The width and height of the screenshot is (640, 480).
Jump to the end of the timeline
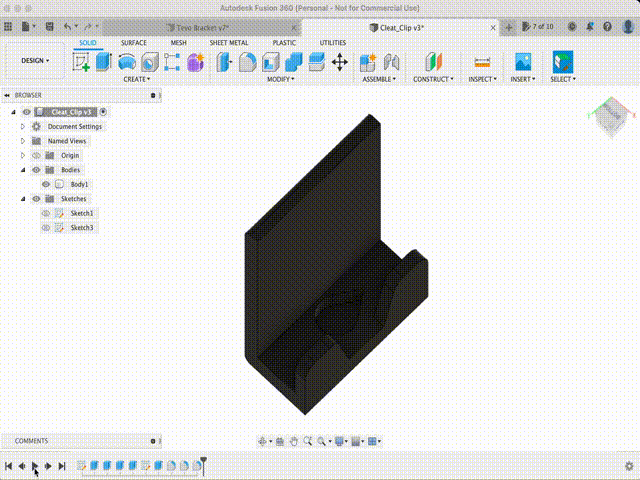point(62,466)
